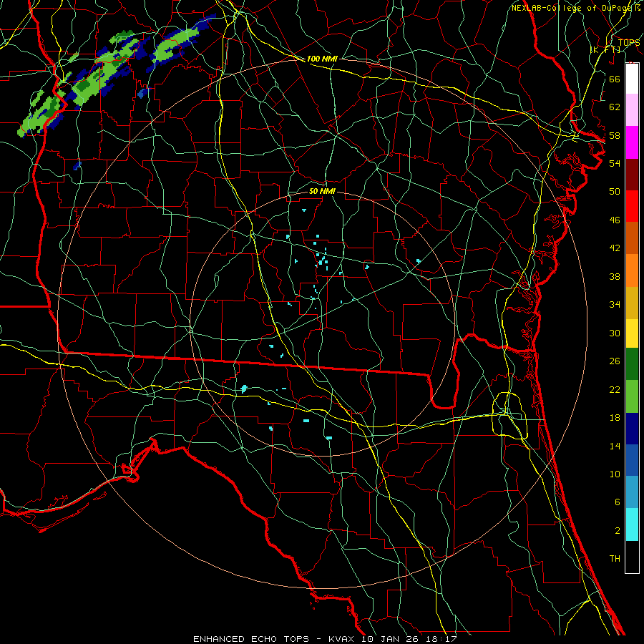
Task: Click the "50" legend value
Action: click(615, 191)
